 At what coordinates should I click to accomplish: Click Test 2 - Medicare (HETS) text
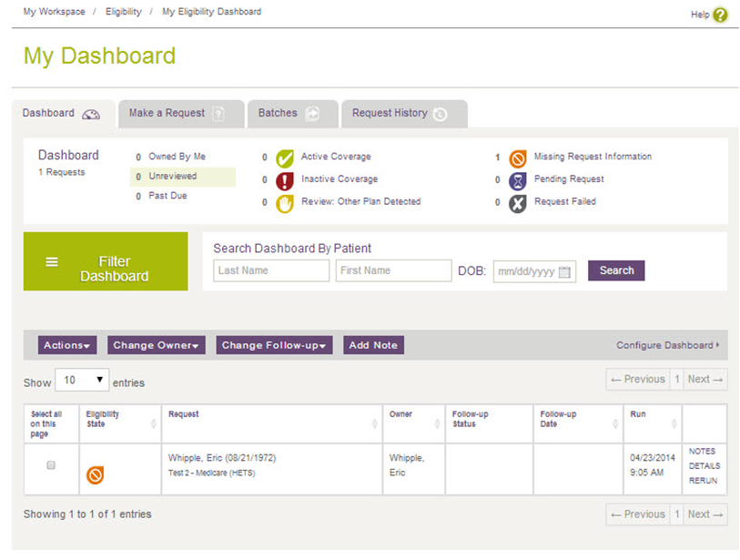click(212, 473)
